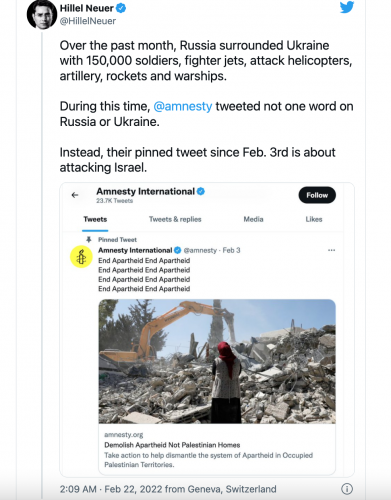Open Demolish Apartheid Not Palestinian Homes link
The width and height of the screenshot is (391, 500).
[172, 445]
